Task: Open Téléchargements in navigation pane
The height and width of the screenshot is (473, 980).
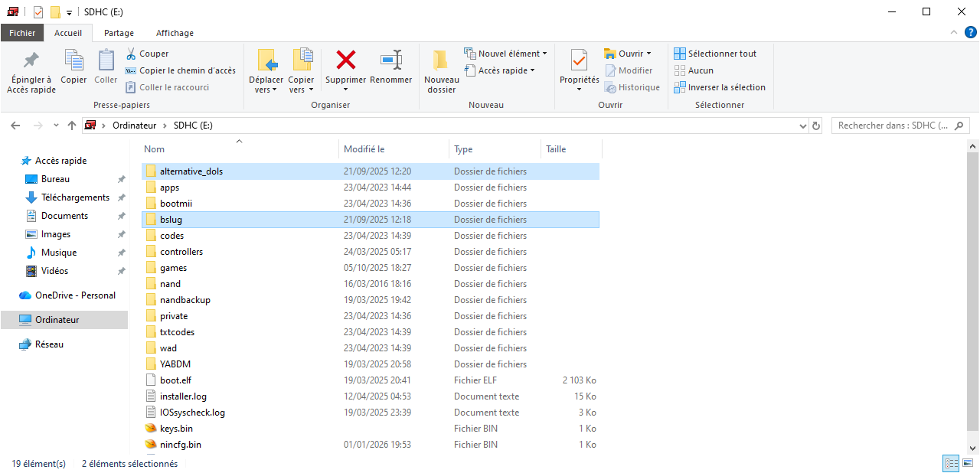Action: [x=75, y=197]
